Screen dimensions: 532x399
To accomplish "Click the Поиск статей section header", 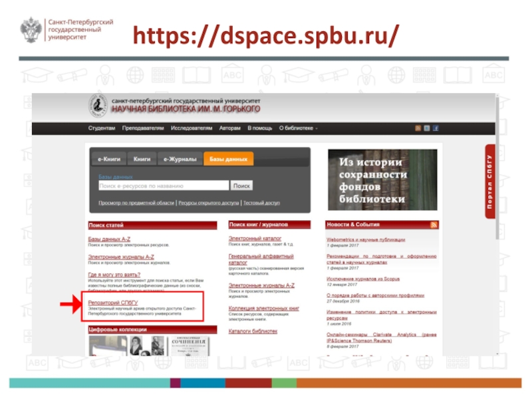I will 152,225.
